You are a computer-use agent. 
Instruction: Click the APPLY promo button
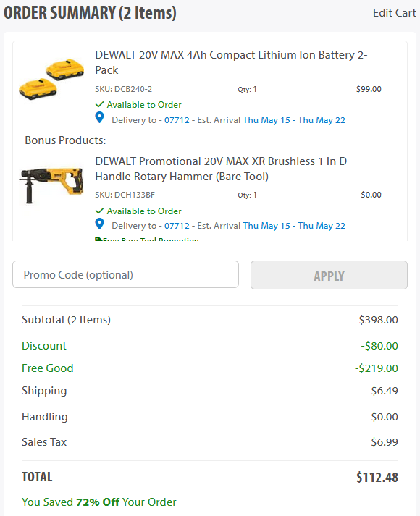[x=329, y=276]
